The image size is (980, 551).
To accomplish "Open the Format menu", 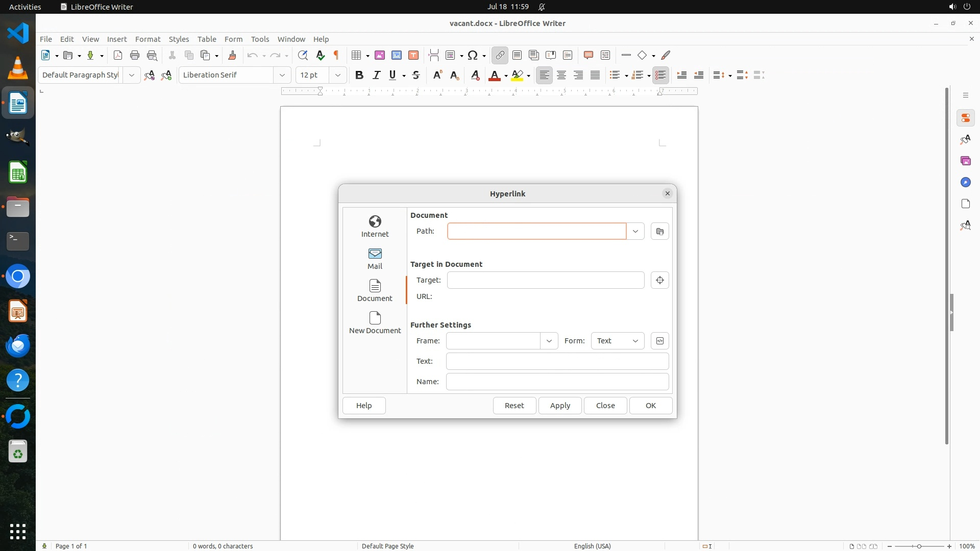I will pyautogui.click(x=148, y=39).
